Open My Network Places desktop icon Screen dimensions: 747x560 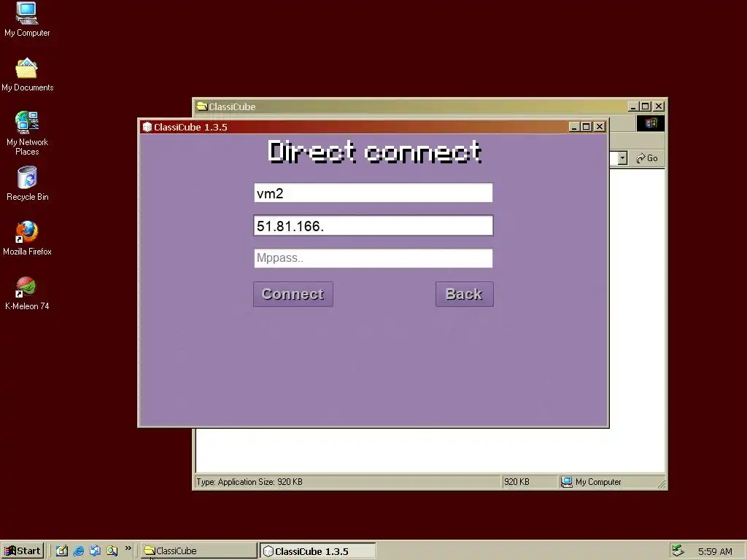tap(27, 133)
